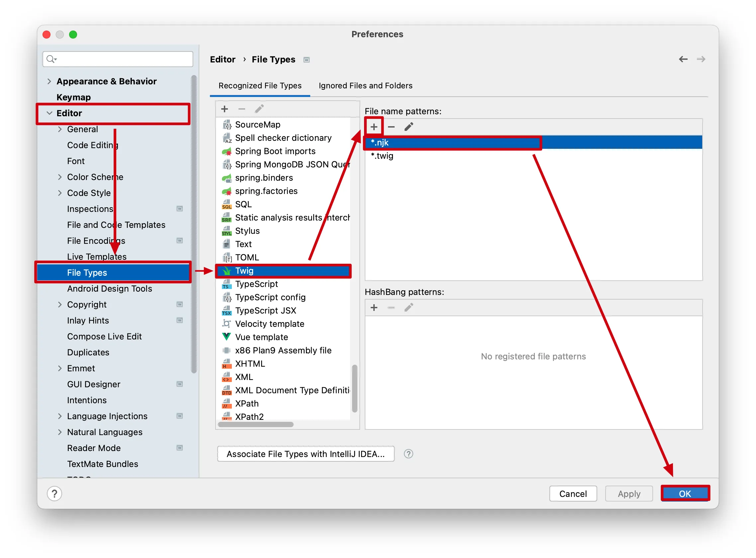The width and height of the screenshot is (756, 558).
Task: Click the TOML file type icon
Action: (227, 258)
